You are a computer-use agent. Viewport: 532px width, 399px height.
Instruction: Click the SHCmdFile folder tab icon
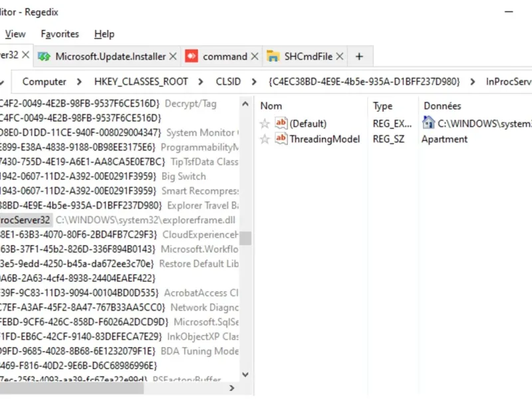click(x=273, y=56)
